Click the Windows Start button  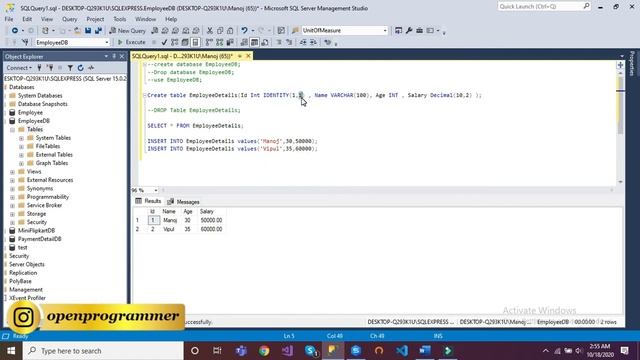[x=11, y=351]
